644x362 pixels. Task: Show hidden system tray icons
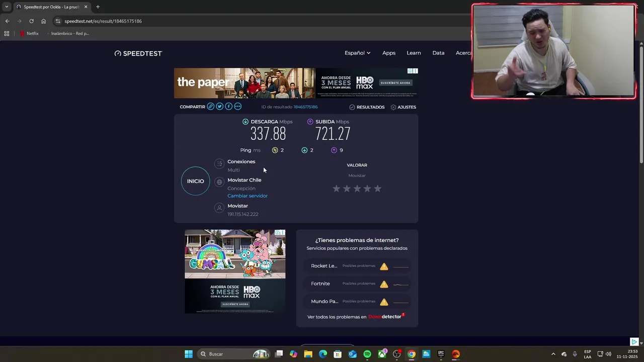[553, 354]
